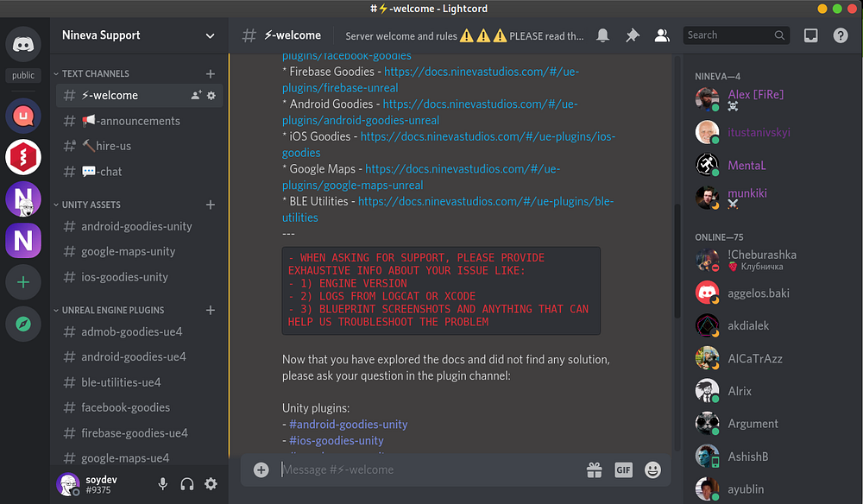Select the google-maps-unity channel

[139, 251]
